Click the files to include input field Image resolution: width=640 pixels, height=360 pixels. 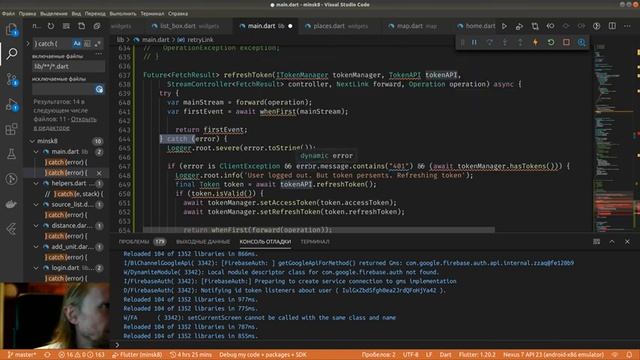click(x=68, y=66)
